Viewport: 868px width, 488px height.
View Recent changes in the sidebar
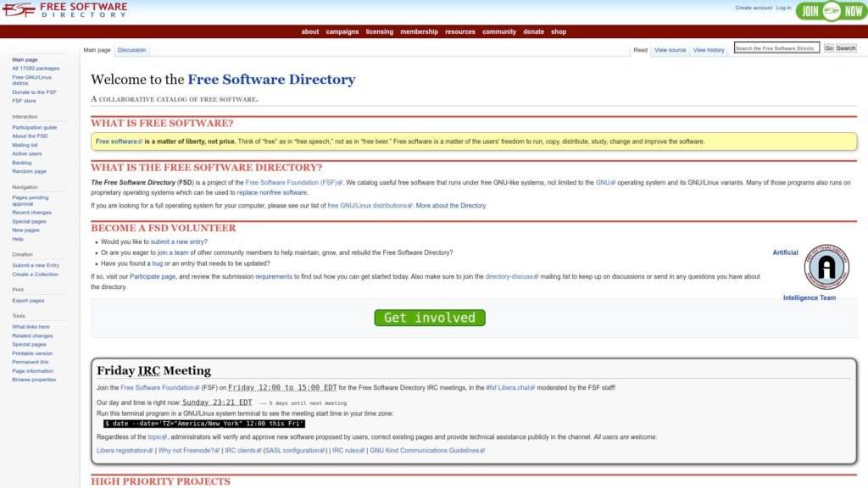31,213
